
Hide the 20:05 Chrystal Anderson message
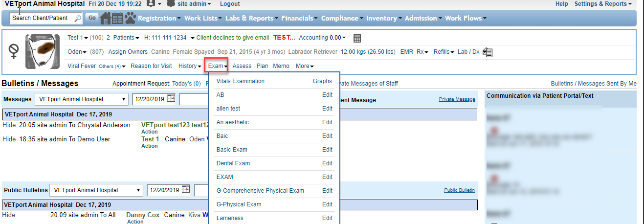pos(9,125)
